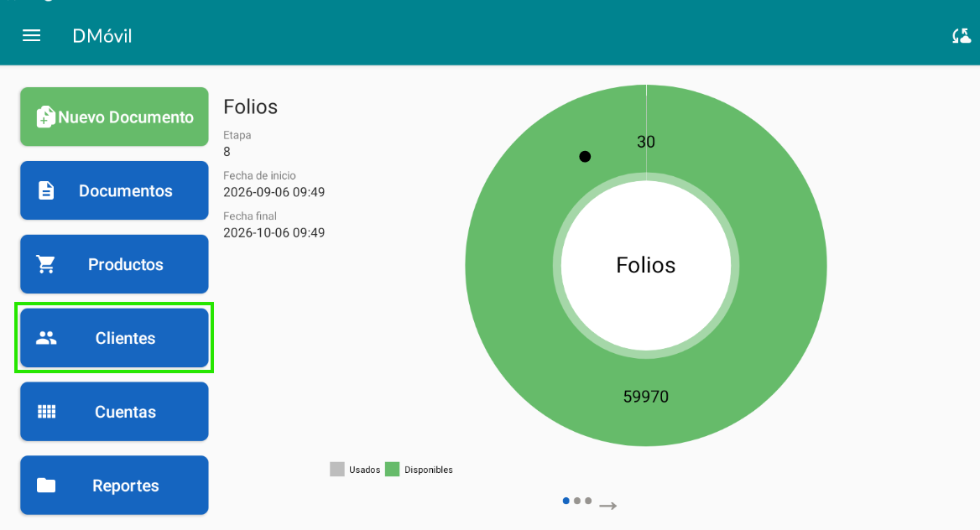Click the file icon on Documentos
The height and width of the screenshot is (530, 980).
[46, 190]
